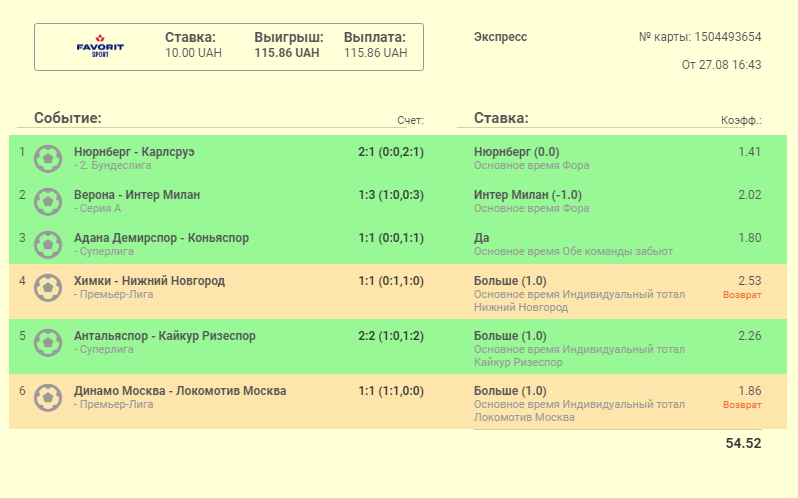Screen dimensions: 798x498
Task: Click the Возврат label under 2.53
Action: [742, 295]
